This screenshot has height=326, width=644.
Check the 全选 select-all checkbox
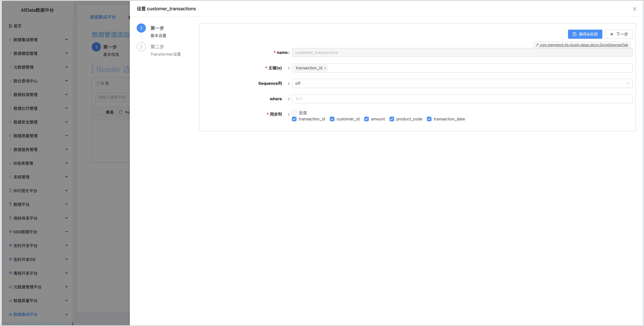[294, 113]
